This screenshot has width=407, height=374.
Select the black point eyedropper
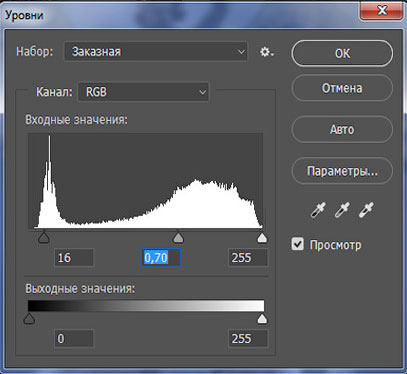318,210
